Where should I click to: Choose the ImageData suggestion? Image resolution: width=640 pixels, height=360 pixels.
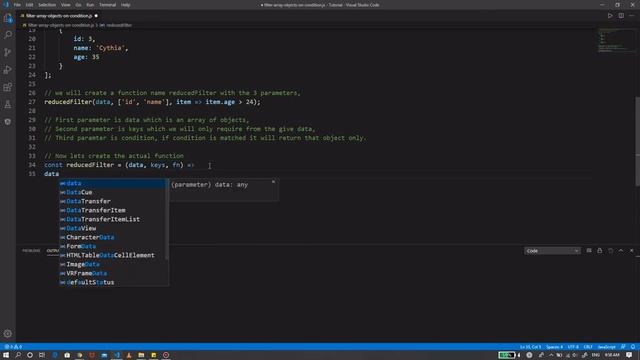click(x=113, y=264)
